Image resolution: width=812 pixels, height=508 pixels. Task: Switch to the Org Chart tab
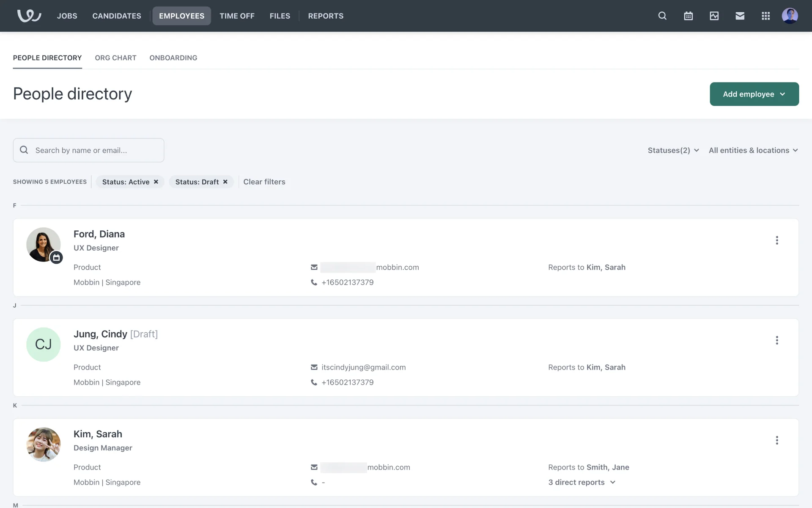(x=115, y=58)
